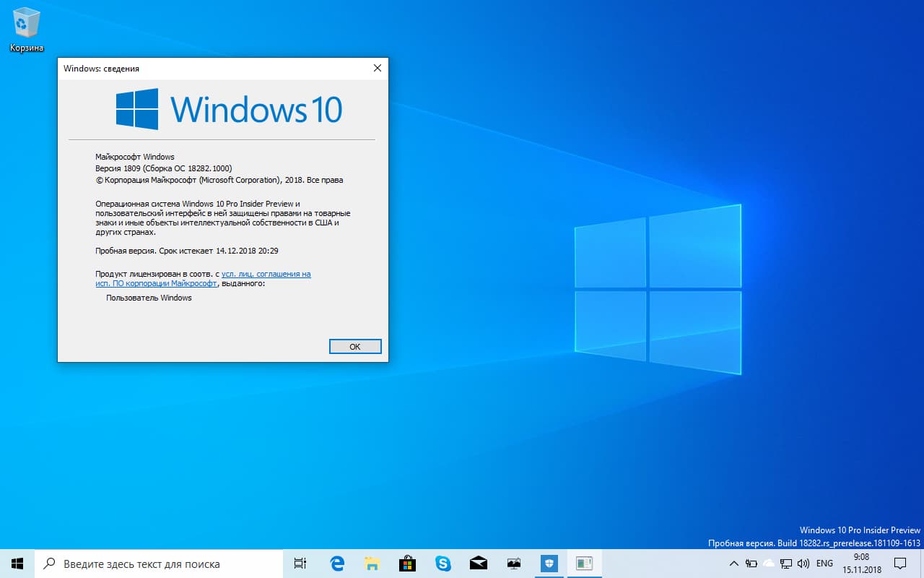Launch Microsoft Edge from the taskbar

[x=336, y=563]
